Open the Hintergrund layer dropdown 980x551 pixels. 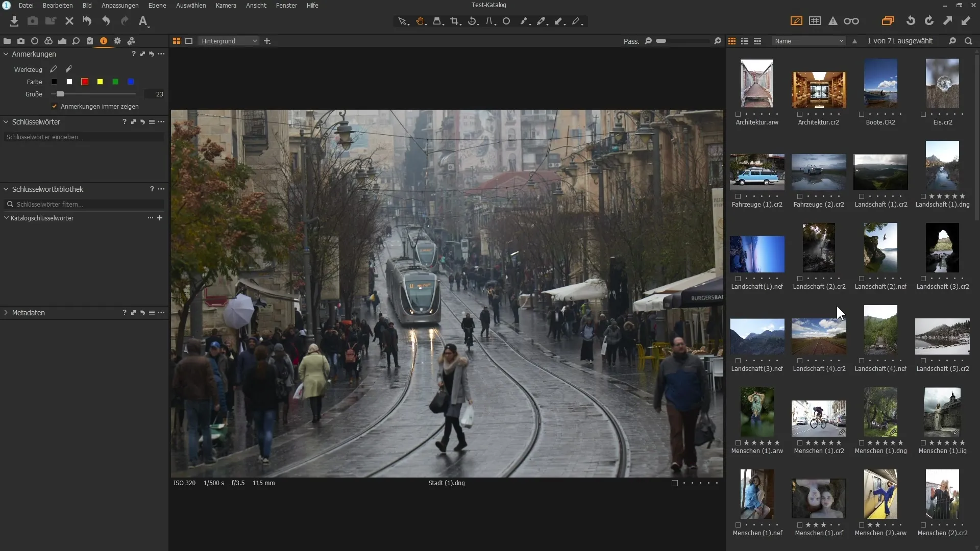[x=229, y=41]
